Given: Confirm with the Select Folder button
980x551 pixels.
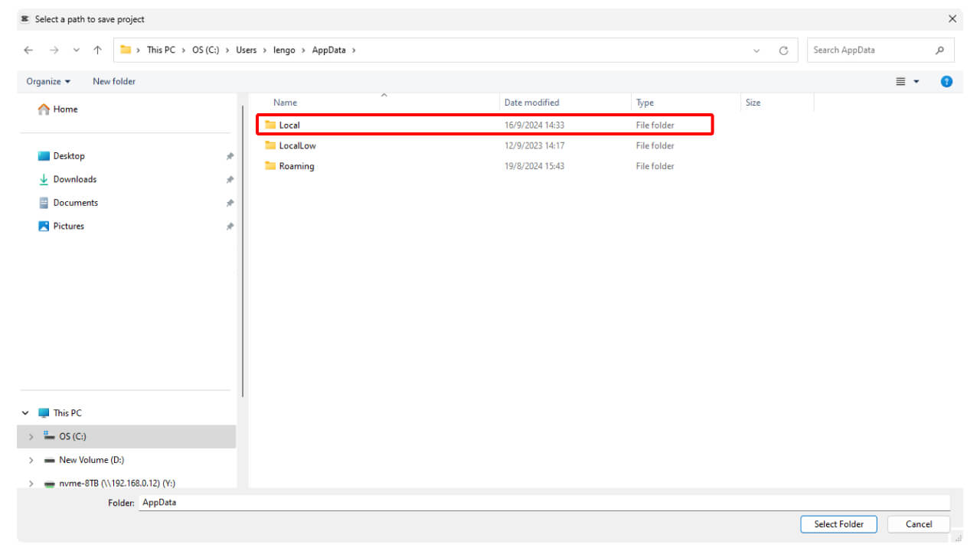Looking at the screenshot, I should point(838,524).
